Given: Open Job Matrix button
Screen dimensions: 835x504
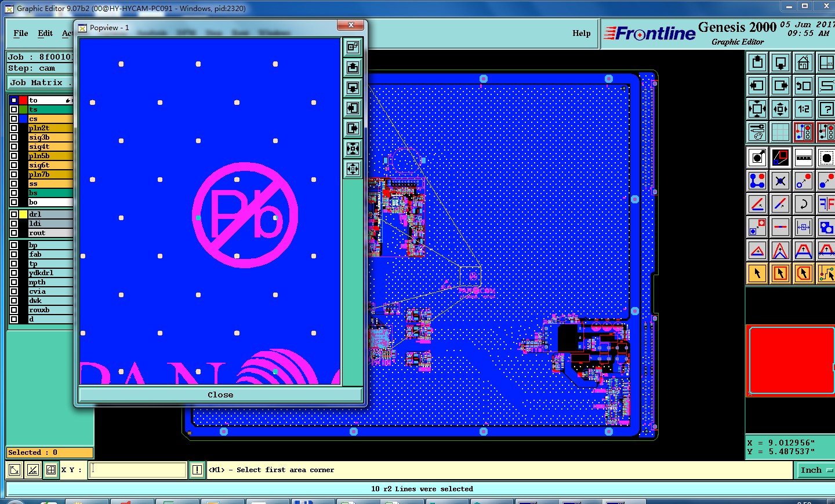Looking at the screenshot, I should pos(40,83).
